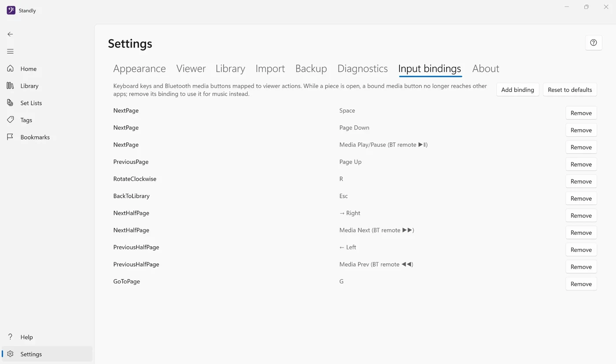Remove the RotateClockwise R binding

coord(581,182)
